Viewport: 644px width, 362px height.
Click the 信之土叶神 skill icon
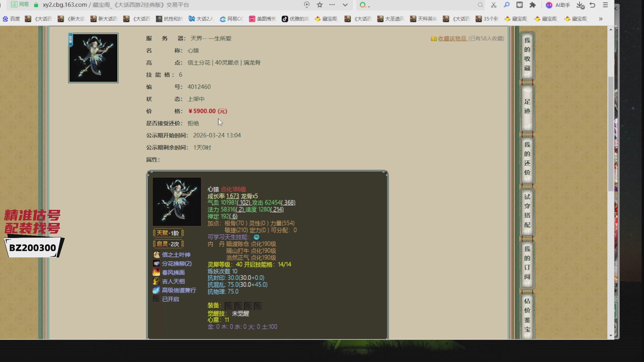click(156, 255)
